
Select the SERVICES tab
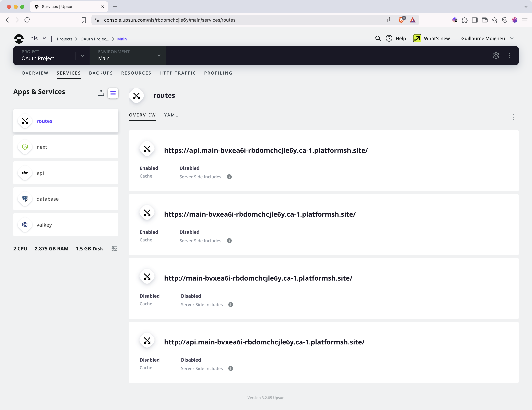[x=69, y=73]
